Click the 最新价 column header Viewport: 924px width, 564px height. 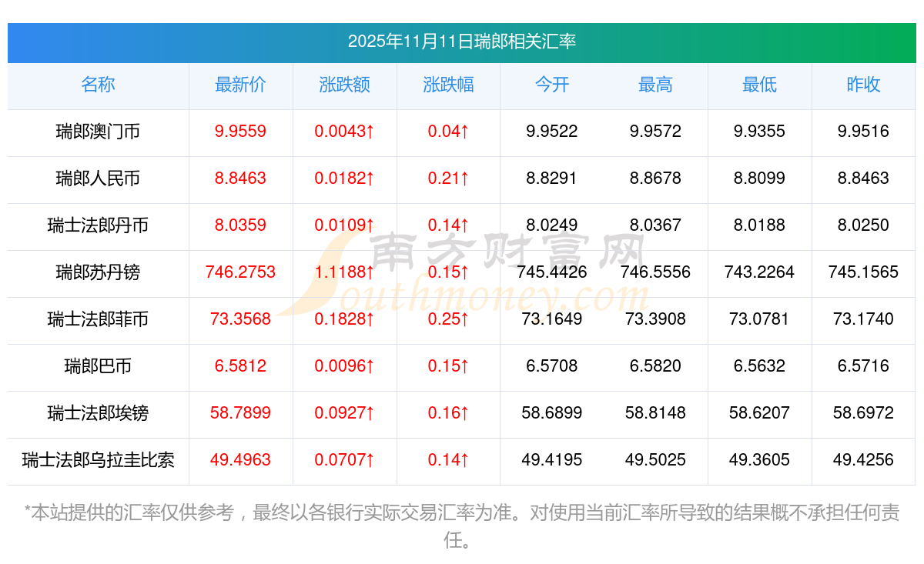[x=240, y=85]
